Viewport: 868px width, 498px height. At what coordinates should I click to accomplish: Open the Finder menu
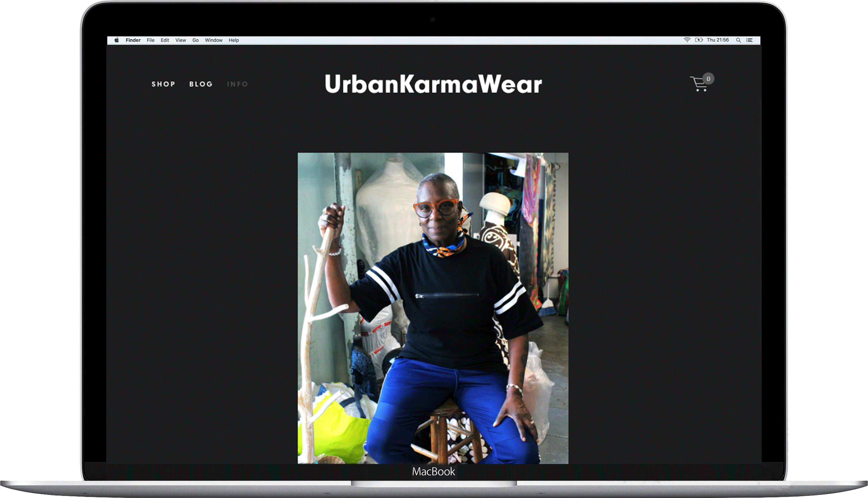coord(133,40)
